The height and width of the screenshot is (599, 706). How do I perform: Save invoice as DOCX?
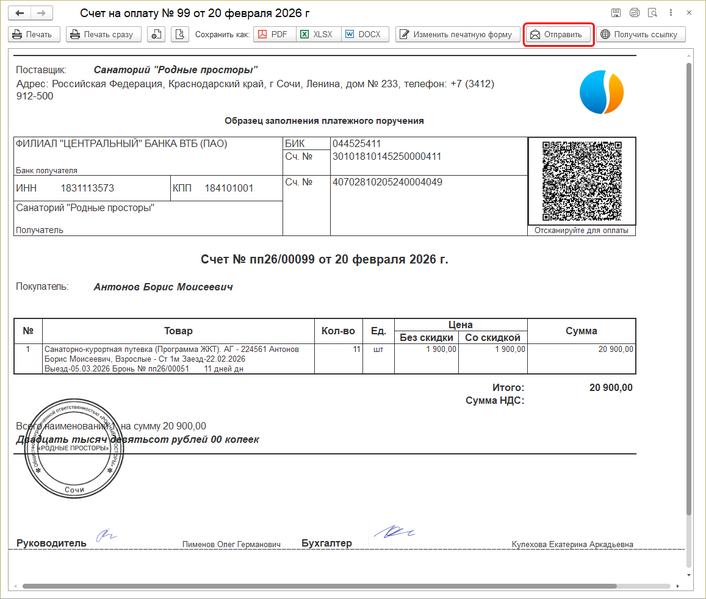363,34
